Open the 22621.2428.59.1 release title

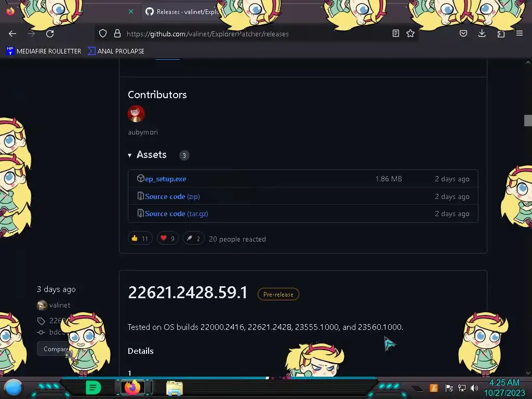(x=188, y=292)
